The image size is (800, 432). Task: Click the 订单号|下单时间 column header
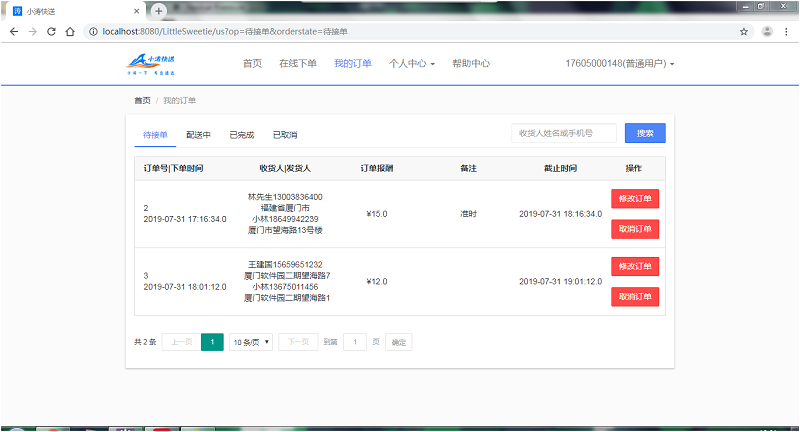[173, 168]
